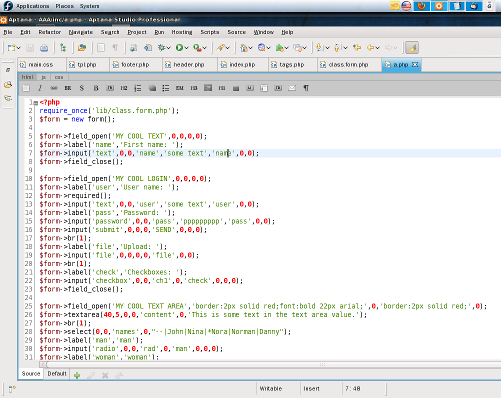Click the H3 heading icon
This screenshot has height=398, width=501.
click(x=194, y=88)
